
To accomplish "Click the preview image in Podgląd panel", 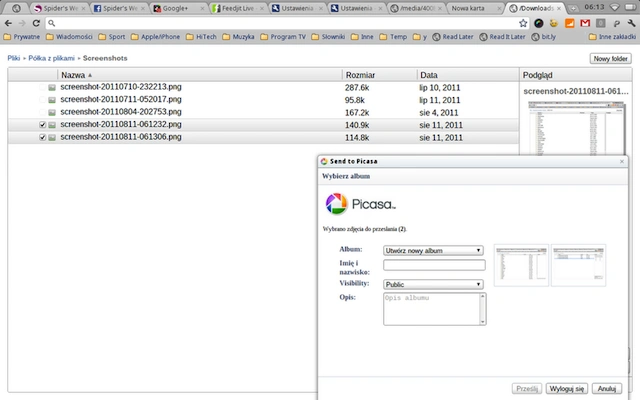I will coord(576,128).
